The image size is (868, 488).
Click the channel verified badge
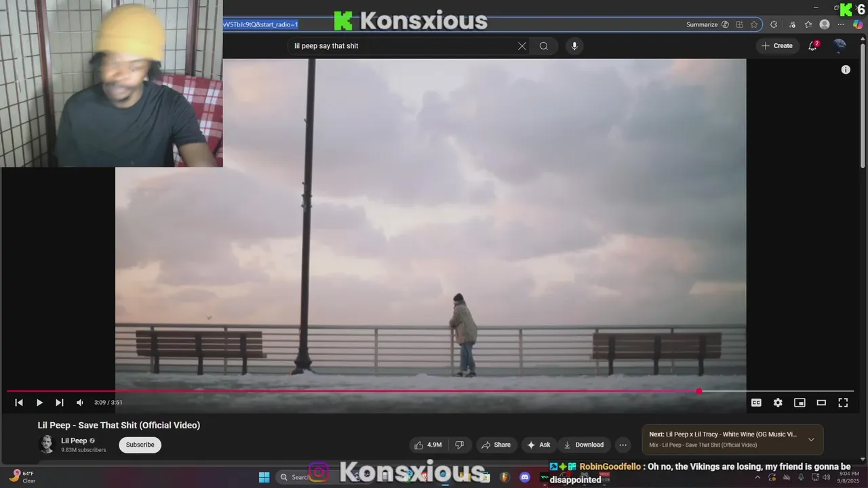pyautogui.click(x=92, y=441)
